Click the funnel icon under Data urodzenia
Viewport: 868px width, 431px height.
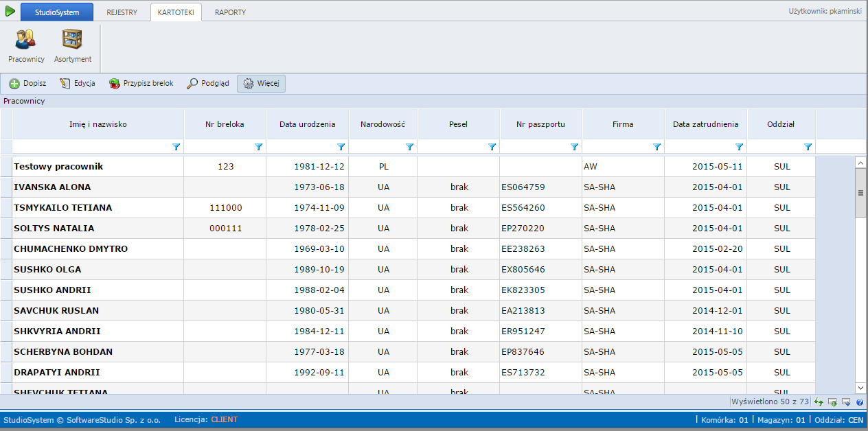point(341,147)
